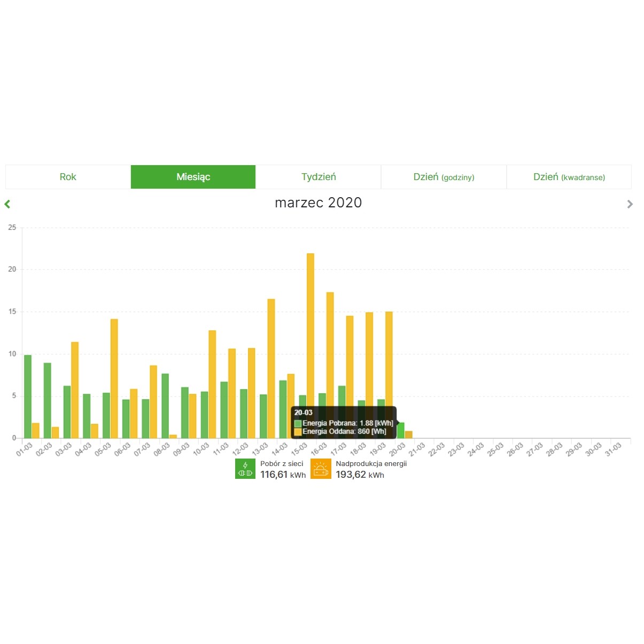Click the yellow bar for 19-03

pyautogui.click(x=389, y=359)
